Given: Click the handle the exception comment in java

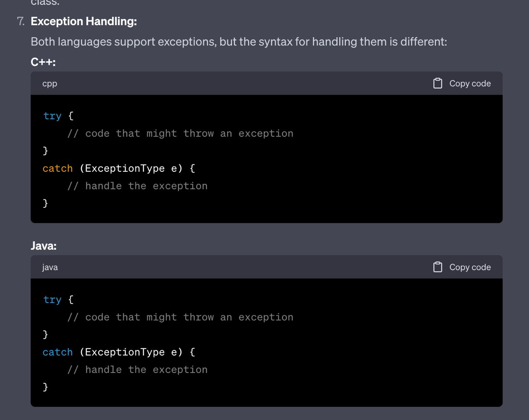Looking at the screenshot, I should (138, 370).
